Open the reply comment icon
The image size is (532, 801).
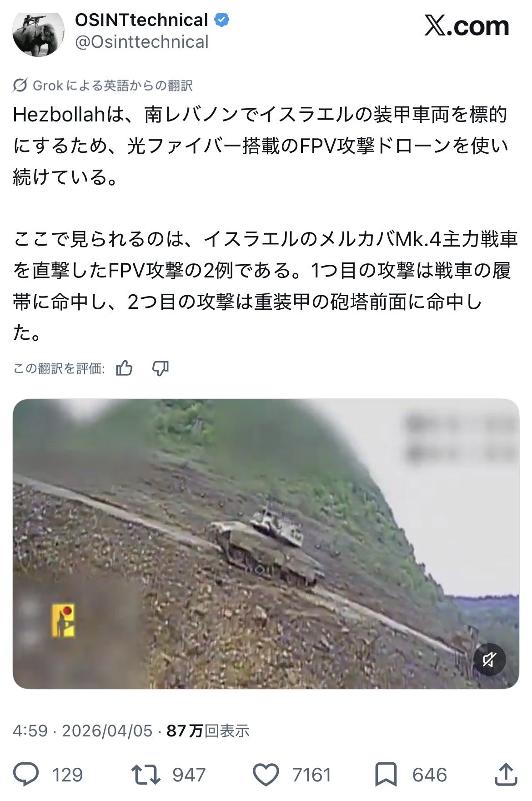point(26,775)
